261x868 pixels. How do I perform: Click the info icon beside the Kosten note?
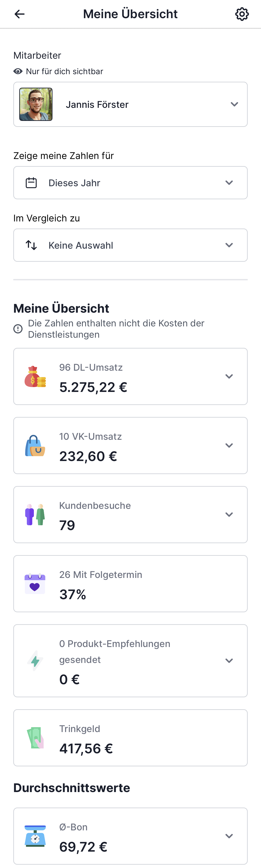(18, 329)
